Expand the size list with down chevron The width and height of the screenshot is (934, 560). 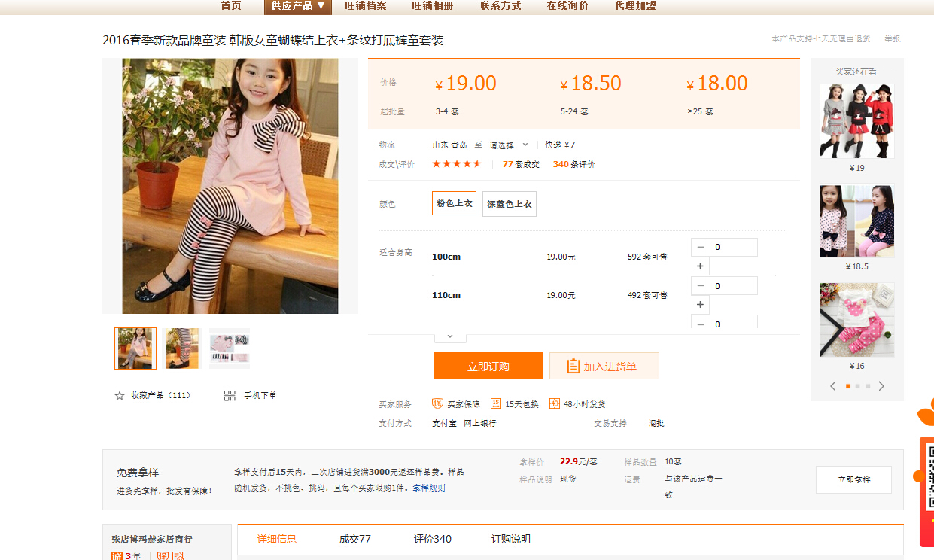pos(450,336)
